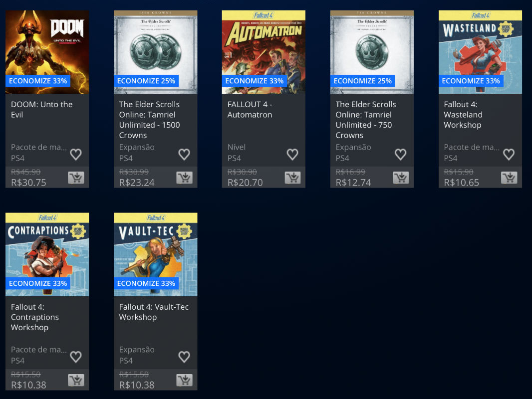Open the DOOM: Unto the Evil title
The width and height of the screenshot is (532, 399).
(x=42, y=110)
